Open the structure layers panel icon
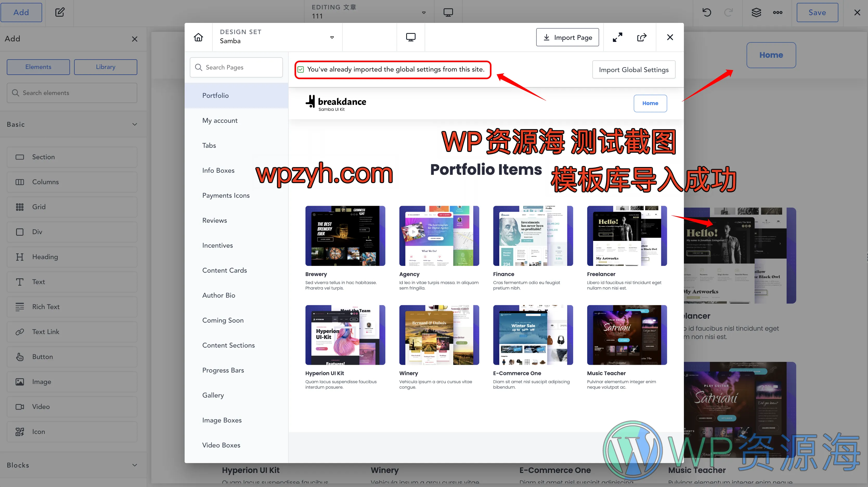This screenshot has width=868, height=487. 756,12
